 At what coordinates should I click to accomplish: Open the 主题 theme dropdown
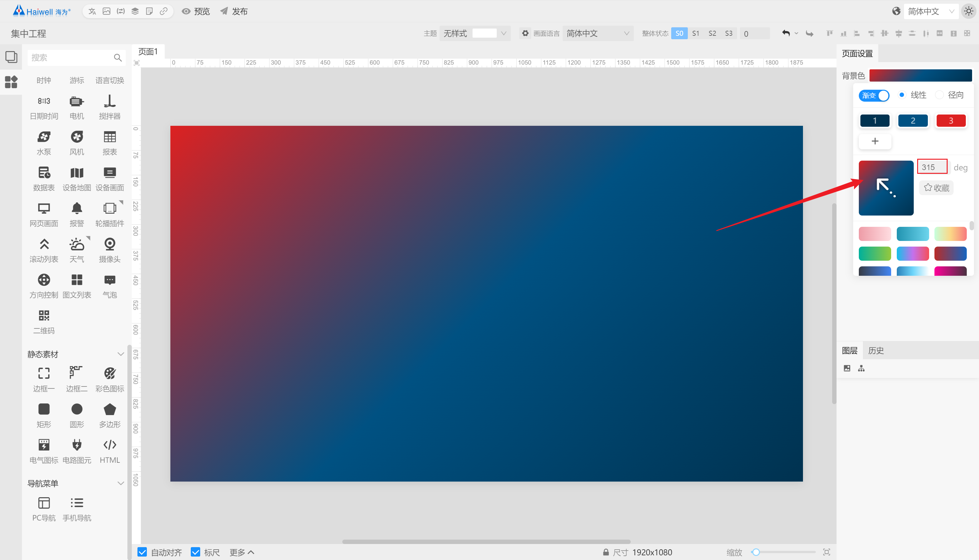pyautogui.click(x=475, y=34)
